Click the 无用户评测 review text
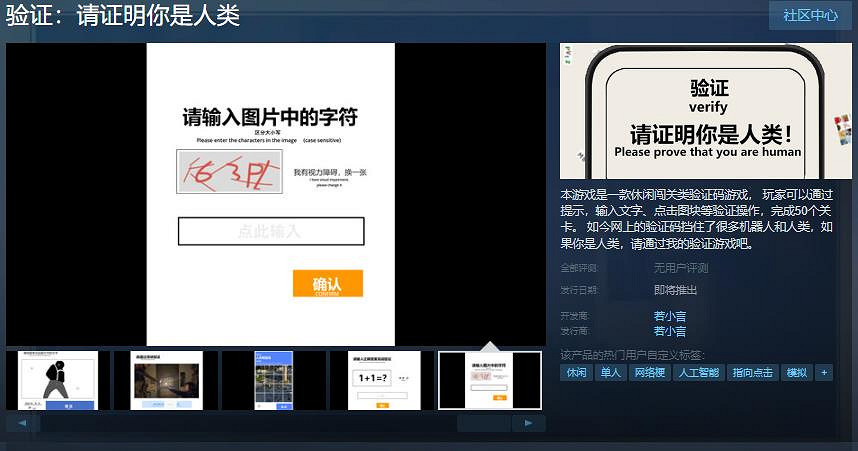Screen dimensions: 858x451 tap(681, 268)
